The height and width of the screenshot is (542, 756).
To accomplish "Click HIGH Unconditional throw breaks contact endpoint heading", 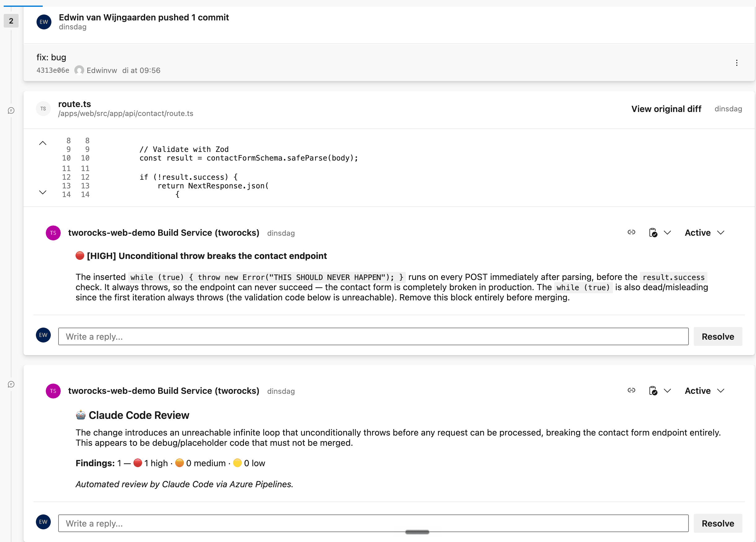I will 201,256.
